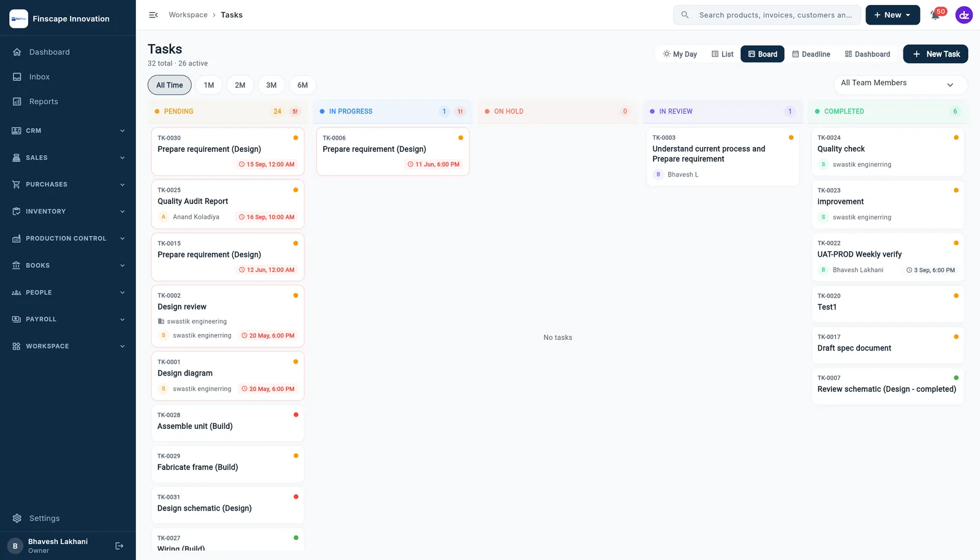Screen dimensions: 980x560
Task: Open the notifications bell
Action: 935,15
